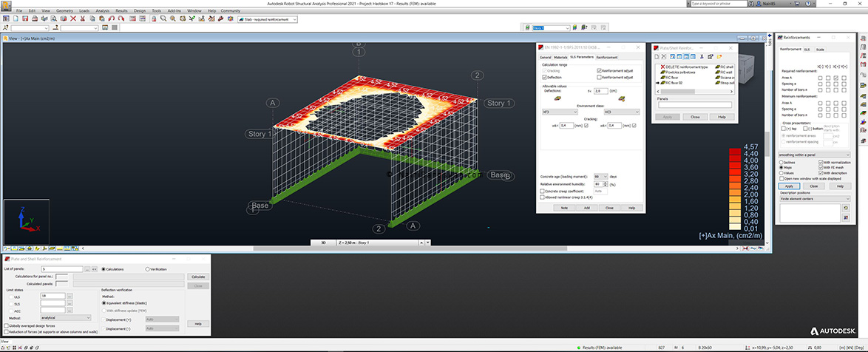The image size is (868, 352).
Task: Open Slab - required reinforcement layout dropdown
Action: pos(268,18)
